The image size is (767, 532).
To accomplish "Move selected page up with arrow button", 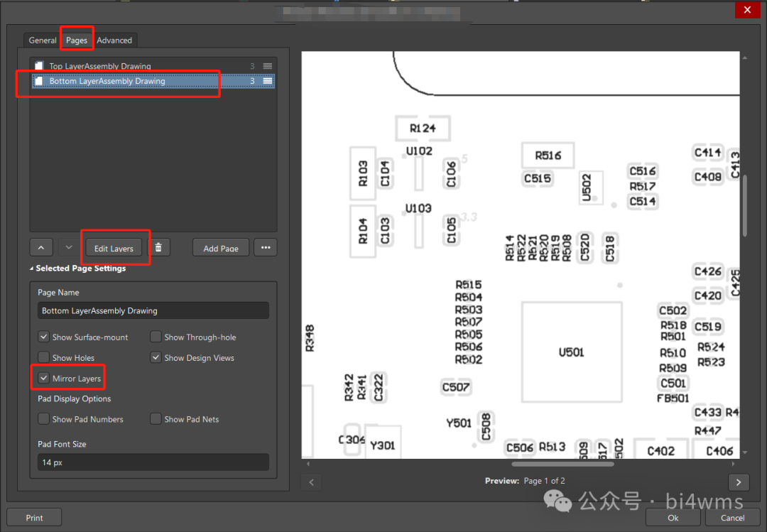I will tap(40, 247).
